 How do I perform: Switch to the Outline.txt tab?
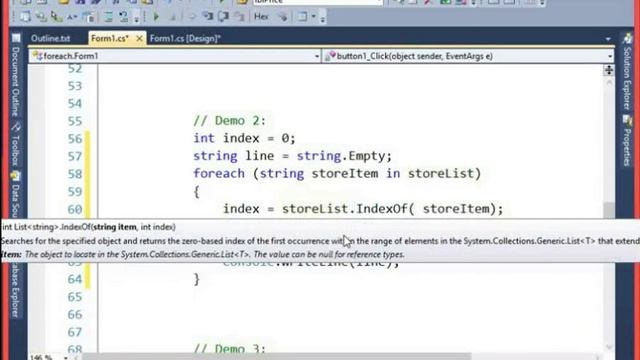tap(51, 38)
